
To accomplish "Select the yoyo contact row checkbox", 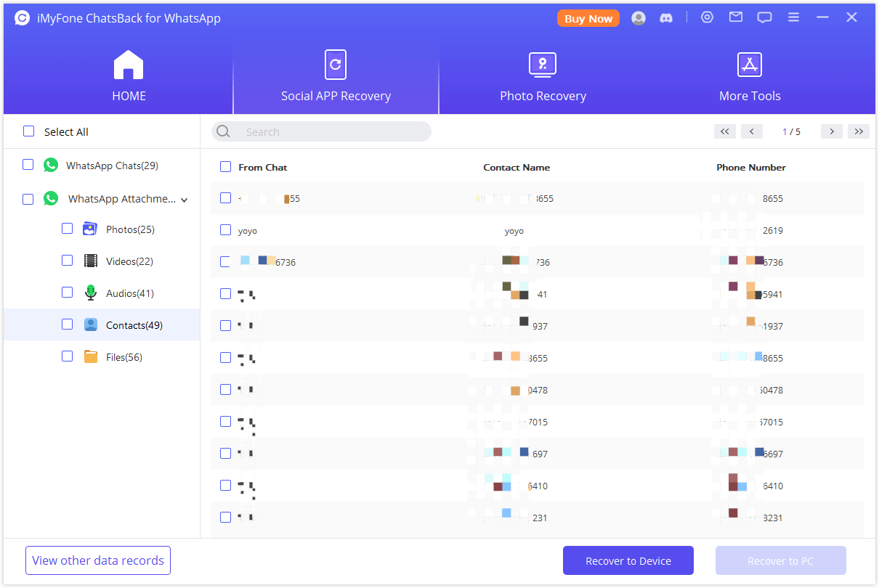I will (x=225, y=230).
